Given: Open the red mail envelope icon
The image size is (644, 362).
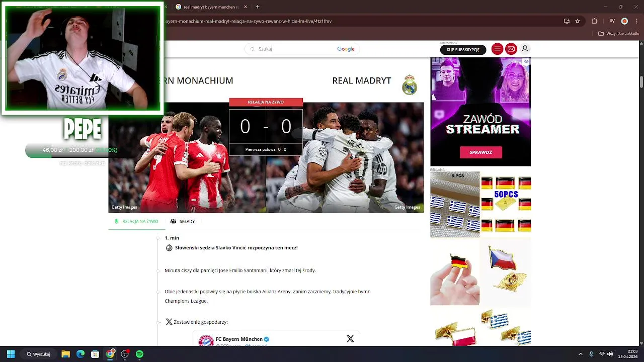Looking at the screenshot, I should (511, 49).
